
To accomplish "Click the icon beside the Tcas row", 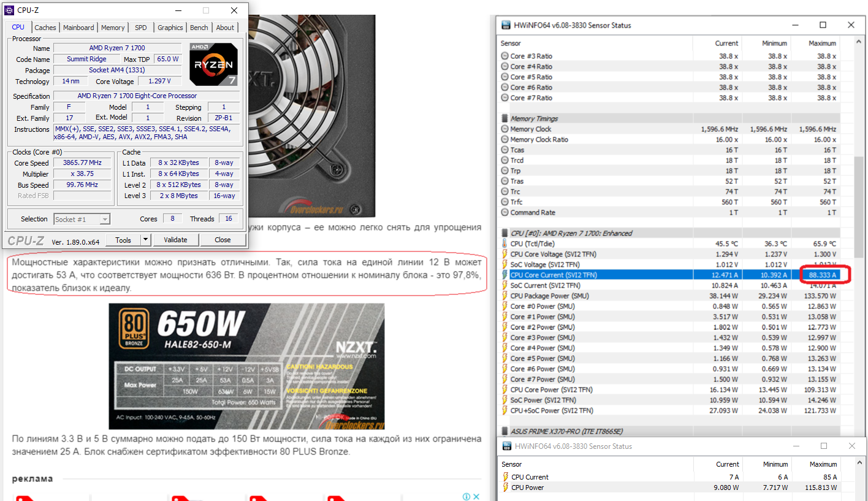I will click(504, 150).
